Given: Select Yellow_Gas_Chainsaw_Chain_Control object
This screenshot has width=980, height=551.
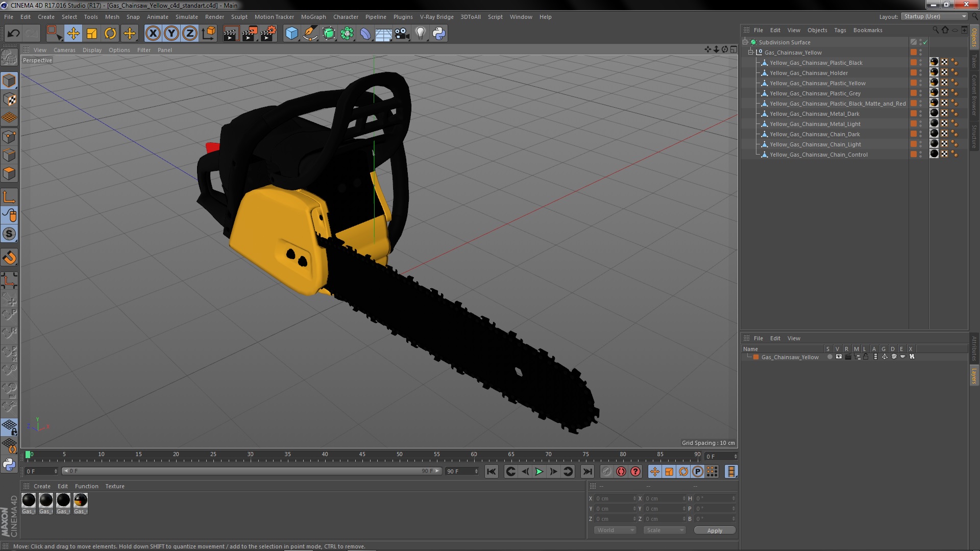Looking at the screenshot, I should coord(818,155).
